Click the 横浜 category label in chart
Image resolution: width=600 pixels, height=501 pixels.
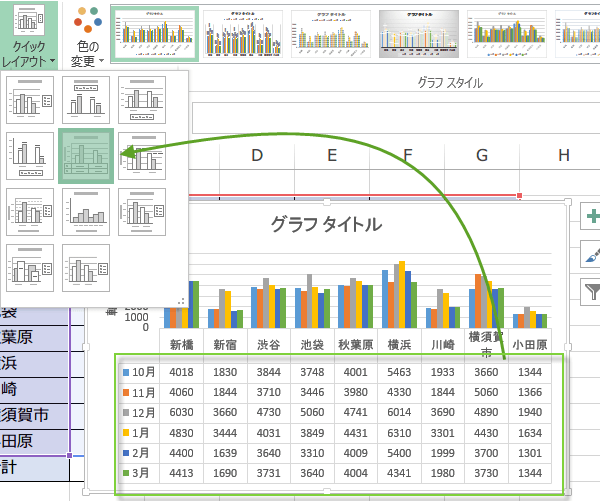(399, 345)
